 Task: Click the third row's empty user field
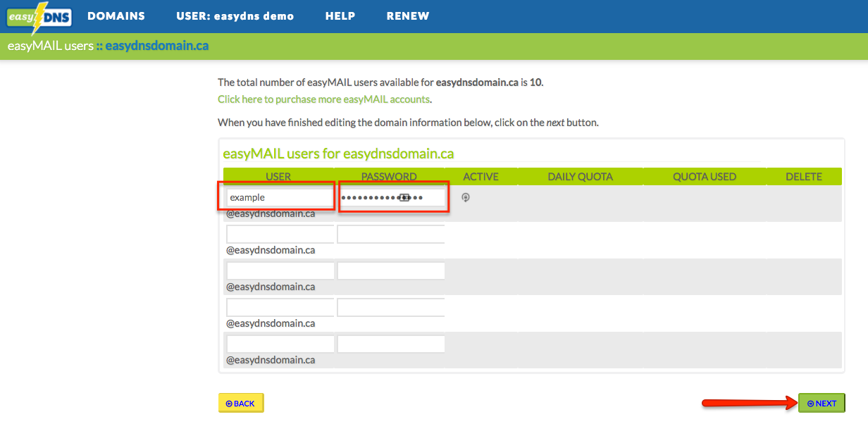coord(280,270)
